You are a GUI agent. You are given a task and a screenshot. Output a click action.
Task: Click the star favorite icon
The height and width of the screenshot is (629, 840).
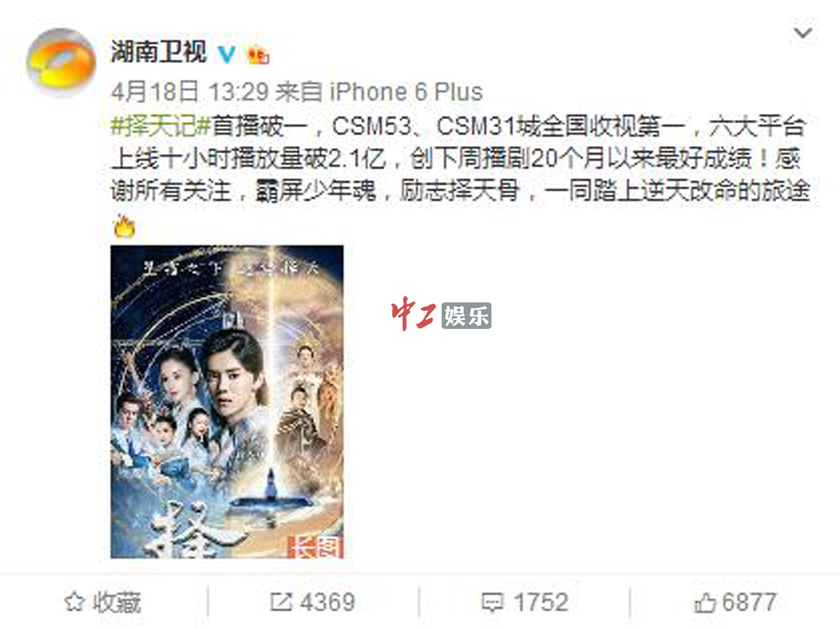74,602
